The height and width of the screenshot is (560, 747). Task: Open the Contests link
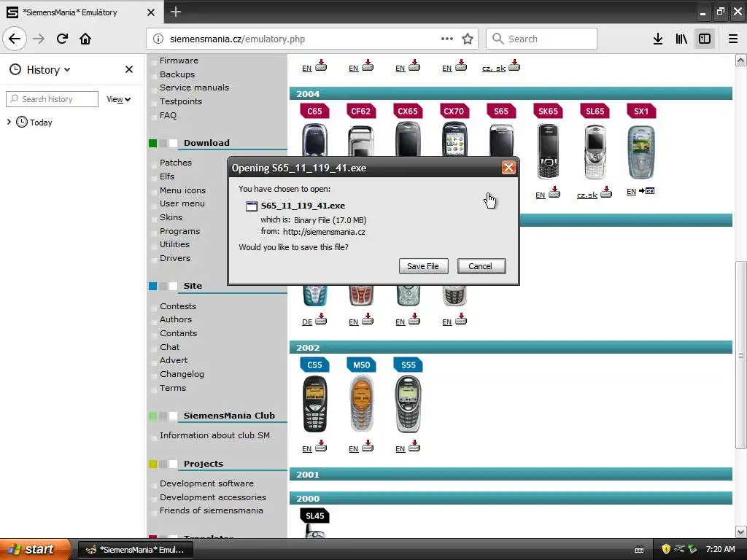[178, 306]
